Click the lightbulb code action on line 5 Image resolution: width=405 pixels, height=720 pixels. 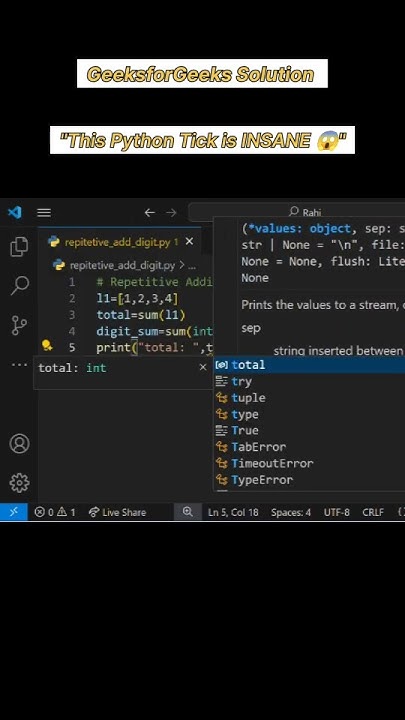point(46,345)
